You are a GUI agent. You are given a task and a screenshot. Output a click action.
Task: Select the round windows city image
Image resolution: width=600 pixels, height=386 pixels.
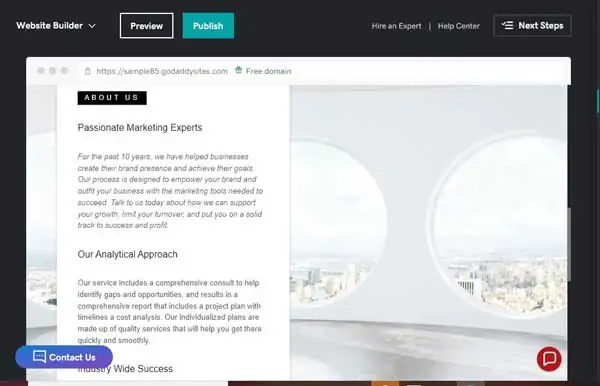tap(428, 233)
